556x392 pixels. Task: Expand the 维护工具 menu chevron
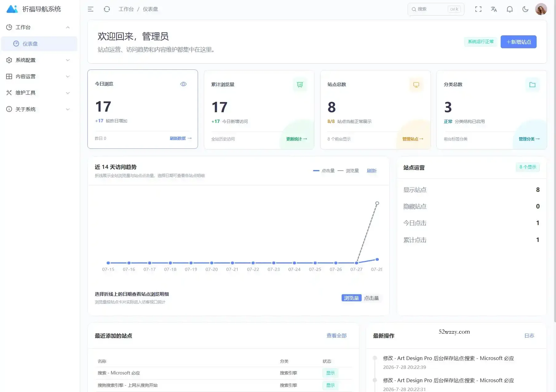coord(68,93)
